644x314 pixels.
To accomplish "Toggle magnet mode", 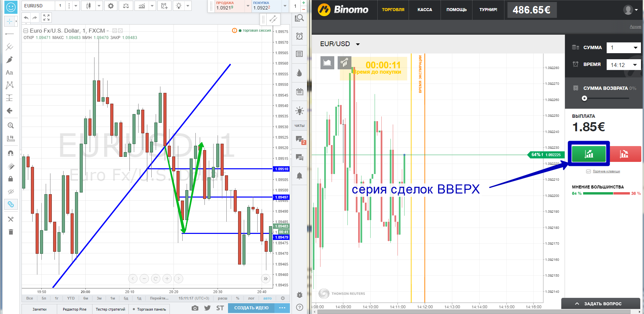I will pos(10,153).
